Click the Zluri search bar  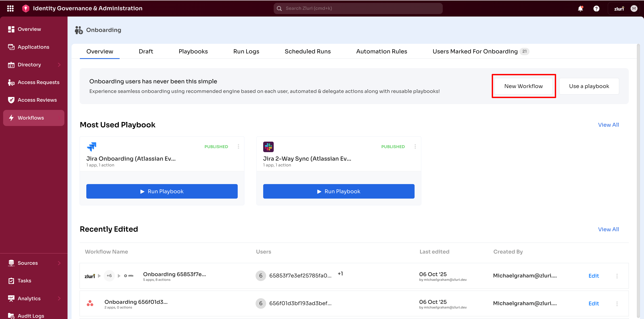358,8
